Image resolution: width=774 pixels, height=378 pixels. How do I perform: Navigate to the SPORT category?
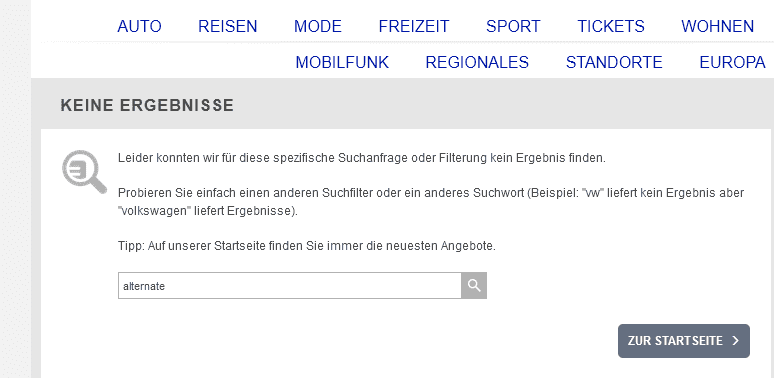pyautogui.click(x=513, y=26)
